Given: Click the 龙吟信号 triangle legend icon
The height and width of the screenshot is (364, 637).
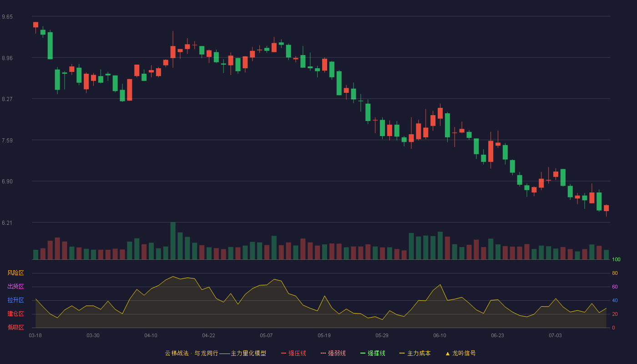Looking at the screenshot, I should [x=448, y=353].
